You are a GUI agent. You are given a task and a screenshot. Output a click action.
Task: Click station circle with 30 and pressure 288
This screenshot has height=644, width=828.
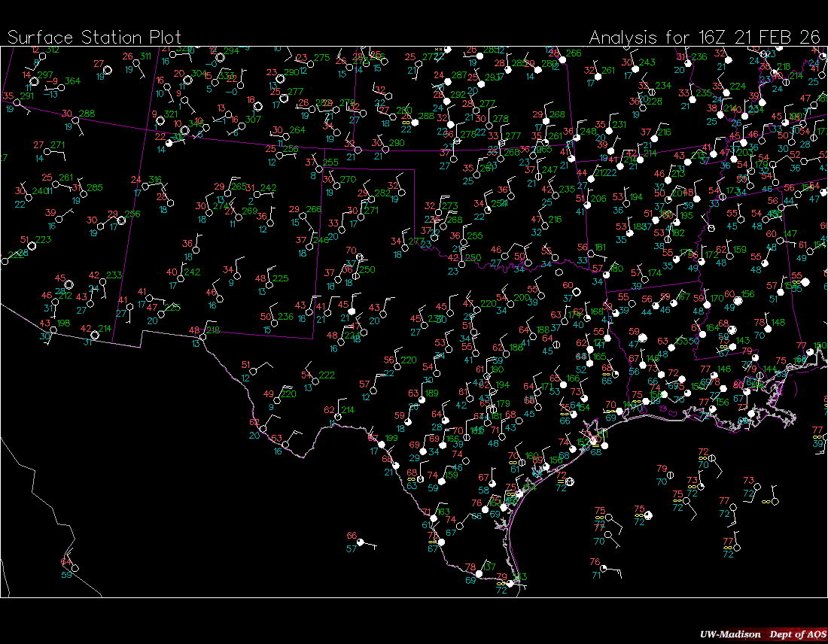pos(77,120)
